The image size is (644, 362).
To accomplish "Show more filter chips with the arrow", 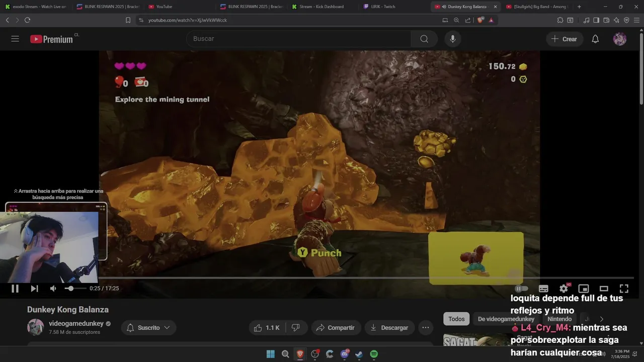I will pyautogui.click(x=601, y=319).
